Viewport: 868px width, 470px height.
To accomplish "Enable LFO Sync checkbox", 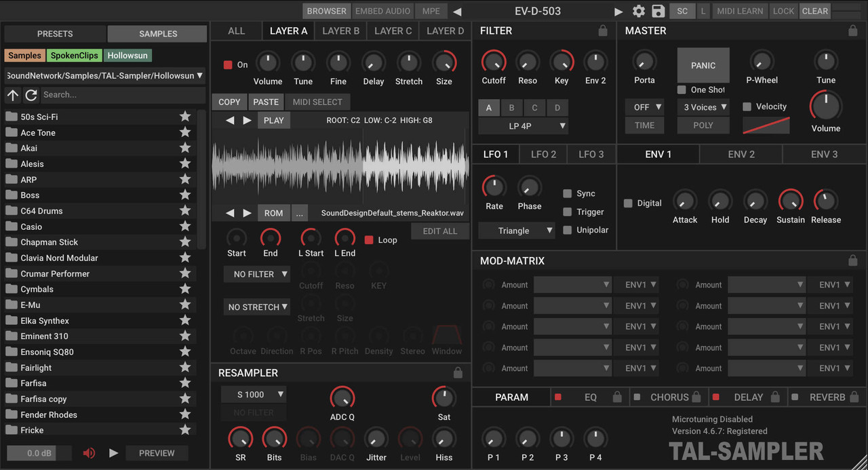I will click(x=567, y=193).
